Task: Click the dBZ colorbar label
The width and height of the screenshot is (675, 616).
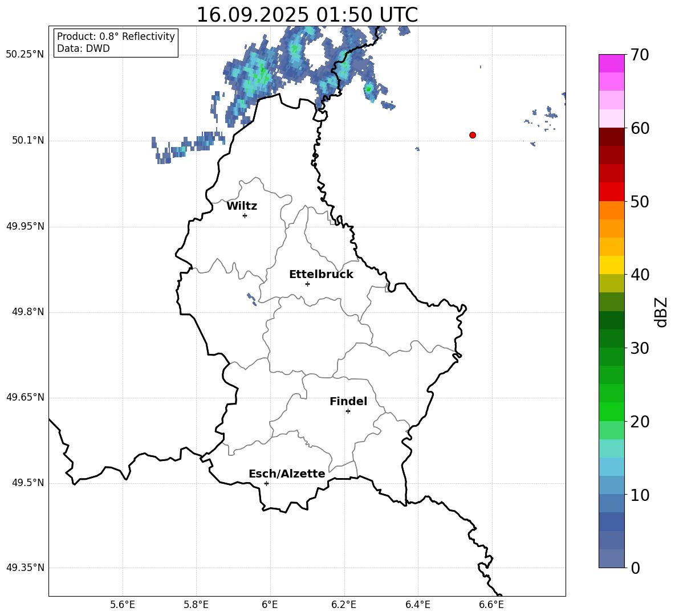Action: [661, 312]
